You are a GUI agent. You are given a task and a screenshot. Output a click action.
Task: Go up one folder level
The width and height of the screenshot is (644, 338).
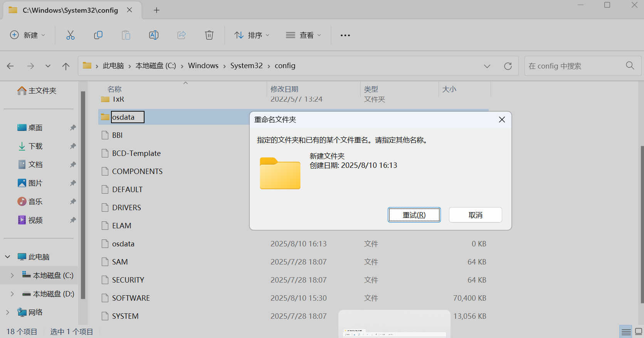coord(66,66)
